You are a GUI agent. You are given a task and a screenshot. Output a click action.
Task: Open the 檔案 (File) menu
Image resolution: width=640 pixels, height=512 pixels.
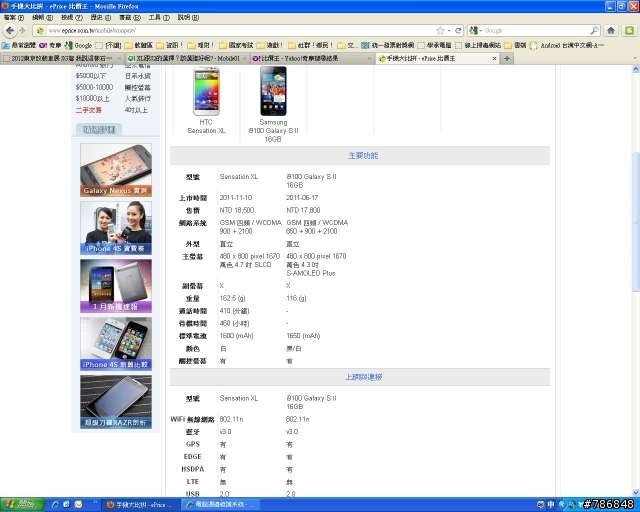pyautogui.click(x=14, y=17)
